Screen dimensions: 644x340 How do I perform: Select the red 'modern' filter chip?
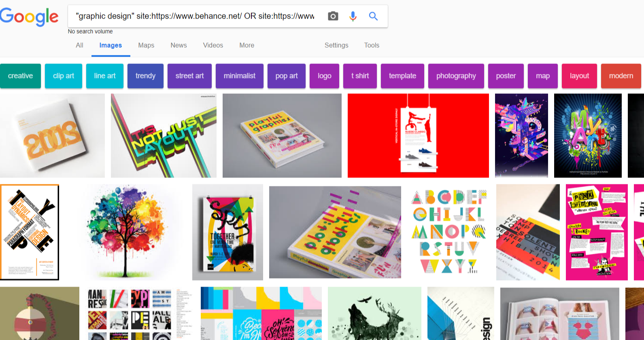point(621,76)
